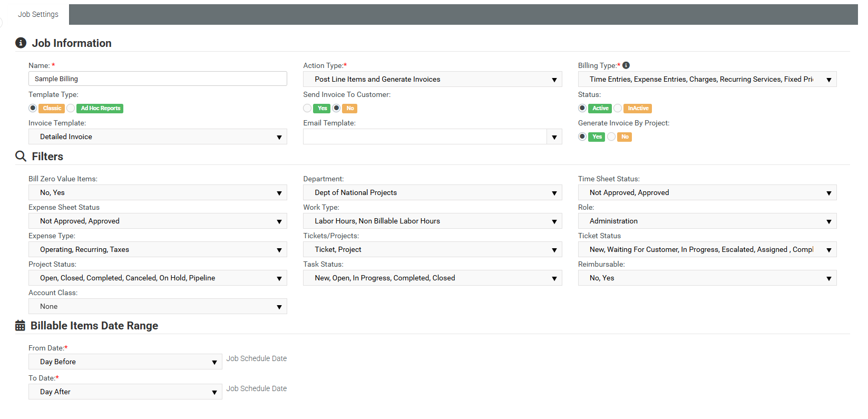Viewport: 868px width, 419px height.
Task: Click the Job Information heading text
Action: [72, 43]
